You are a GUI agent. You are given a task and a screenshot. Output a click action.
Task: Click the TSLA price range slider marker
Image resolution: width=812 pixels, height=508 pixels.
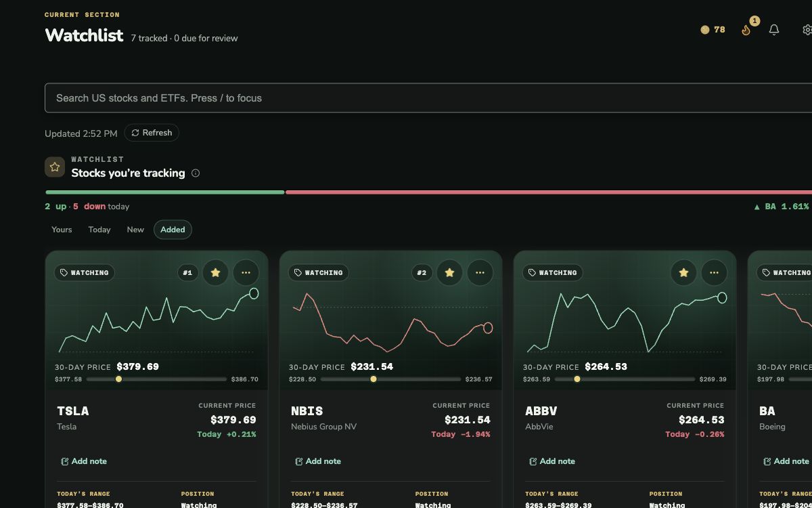118,379
